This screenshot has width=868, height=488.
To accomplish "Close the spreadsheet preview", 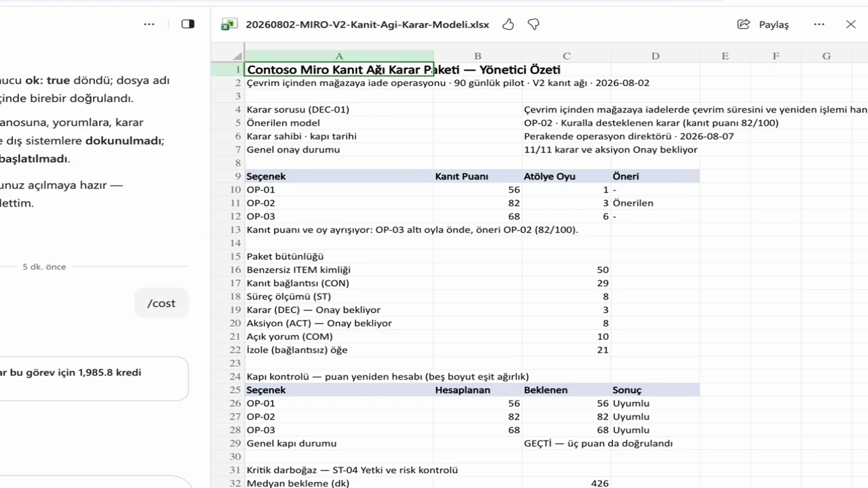I will pos(851,24).
